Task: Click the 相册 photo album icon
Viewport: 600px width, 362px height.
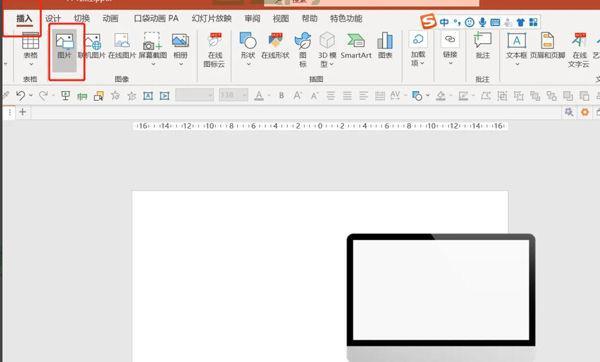Action: (x=180, y=41)
